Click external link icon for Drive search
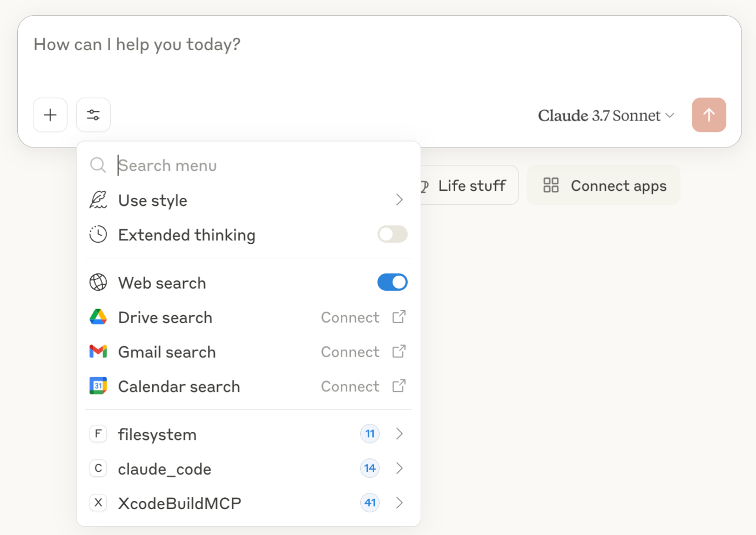Viewport: 756px width, 535px height. (x=399, y=317)
